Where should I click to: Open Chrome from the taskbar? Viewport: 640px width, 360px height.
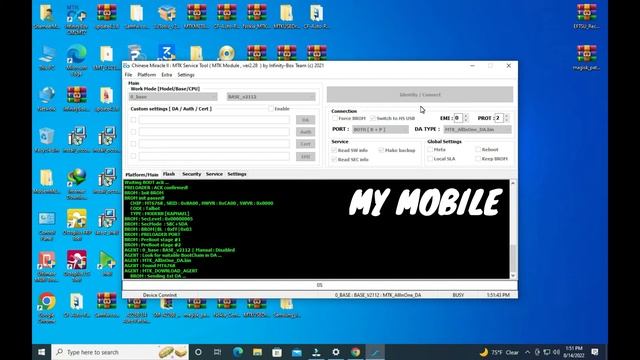356,352
